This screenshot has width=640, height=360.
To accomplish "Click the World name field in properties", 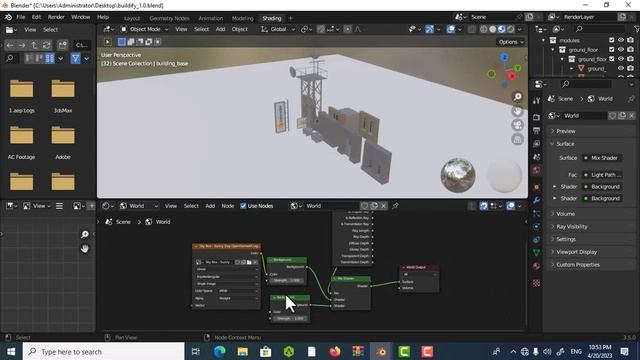I will [585, 116].
